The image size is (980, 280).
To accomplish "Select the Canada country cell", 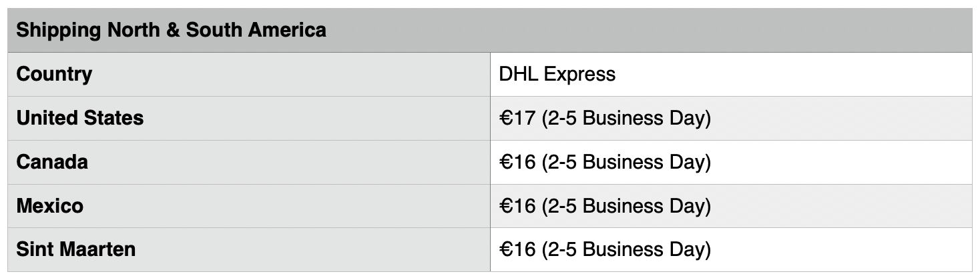I will (249, 162).
